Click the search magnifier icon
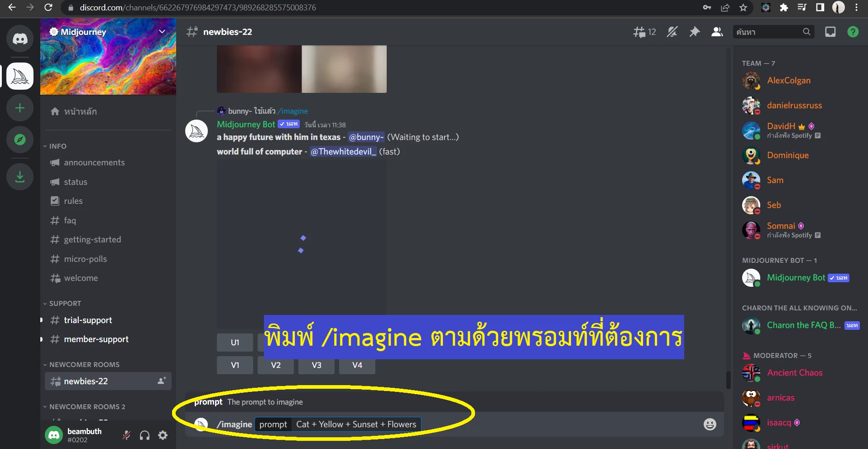 tap(807, 32)
